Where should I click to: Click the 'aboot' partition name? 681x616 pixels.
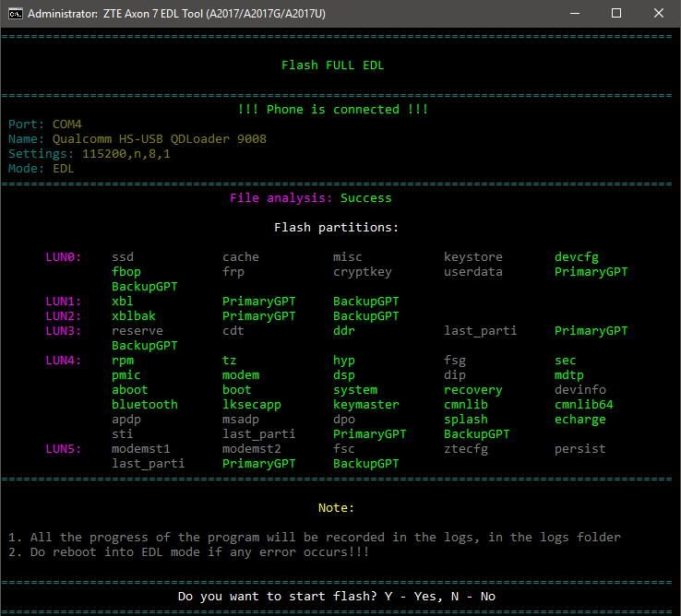click(x=130, y=390)
